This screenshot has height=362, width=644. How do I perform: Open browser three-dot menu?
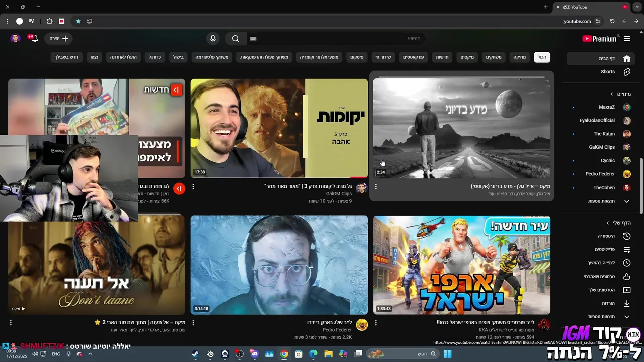coord(7,21)
